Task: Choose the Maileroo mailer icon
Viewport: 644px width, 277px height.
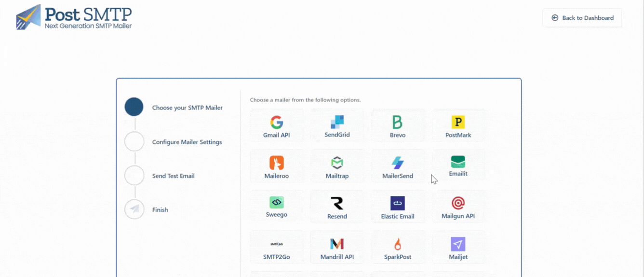Action: 277,163
